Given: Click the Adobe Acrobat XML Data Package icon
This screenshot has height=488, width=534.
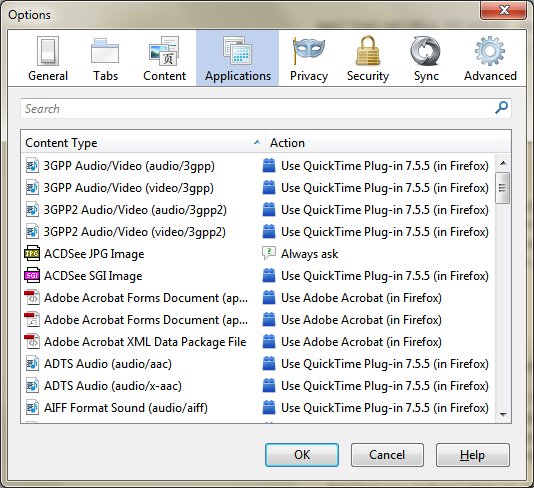Looking at the screenshot, I should 32,342.
